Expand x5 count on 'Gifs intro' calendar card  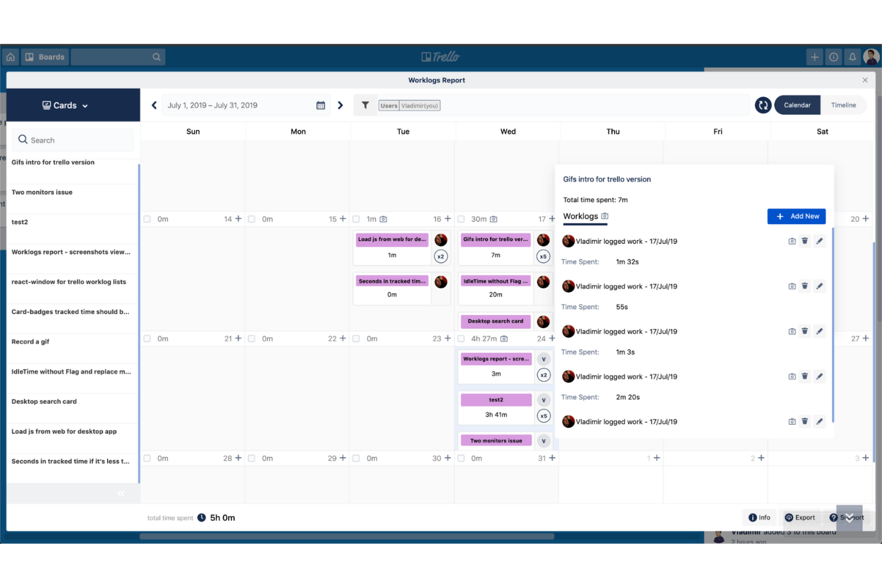pos(544,257)
